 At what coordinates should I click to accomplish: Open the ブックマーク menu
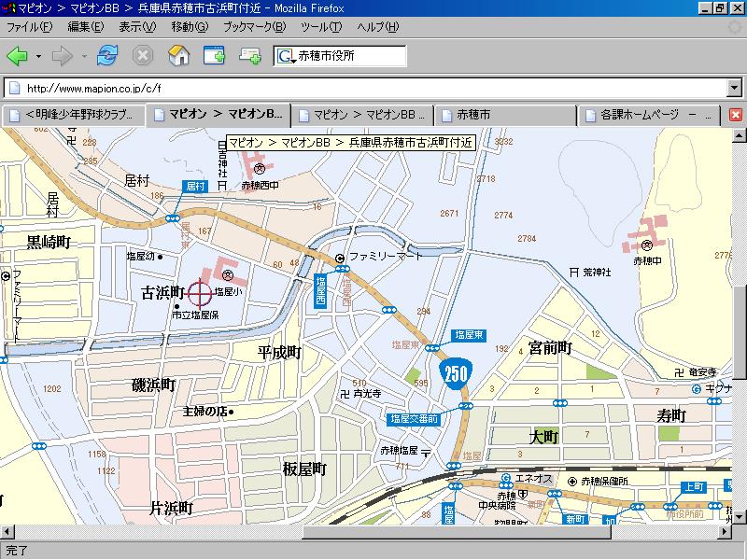pos(255,27)
